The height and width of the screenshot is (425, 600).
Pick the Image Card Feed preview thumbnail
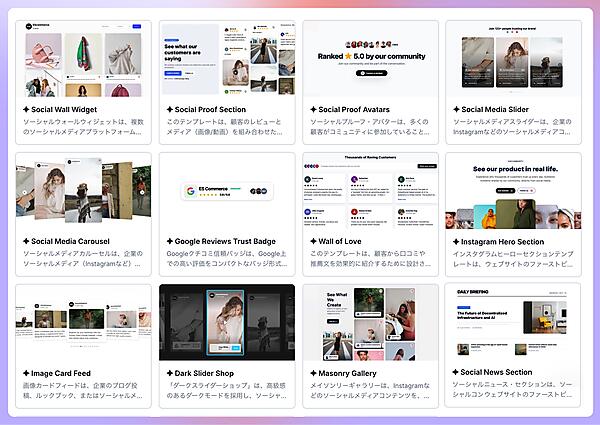coord(83,322)
